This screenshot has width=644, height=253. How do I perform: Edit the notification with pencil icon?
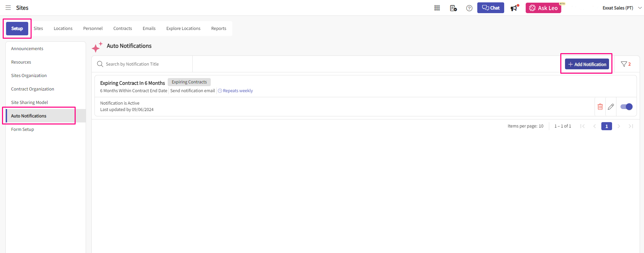tap(611, 107)
